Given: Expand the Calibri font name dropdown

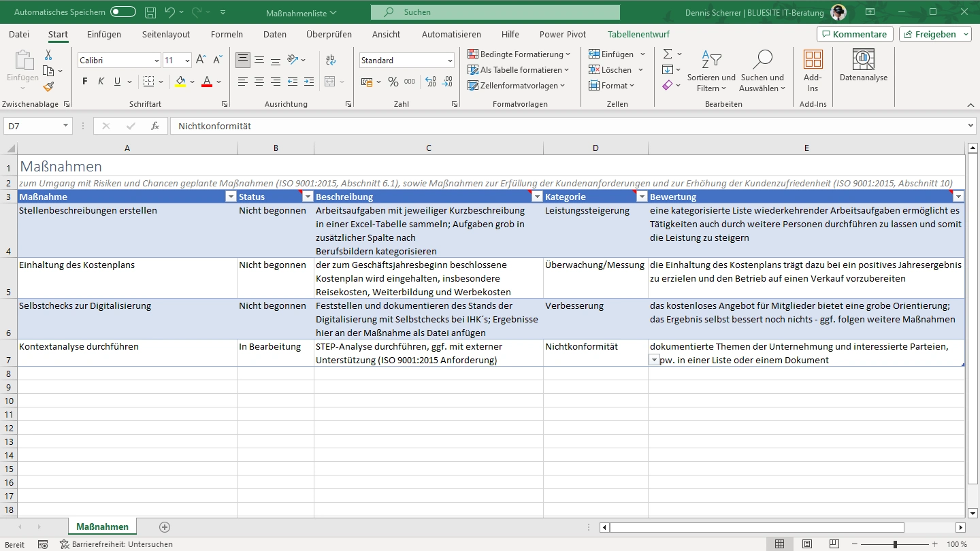Looking at the screenshot, I should pos(157,61).
